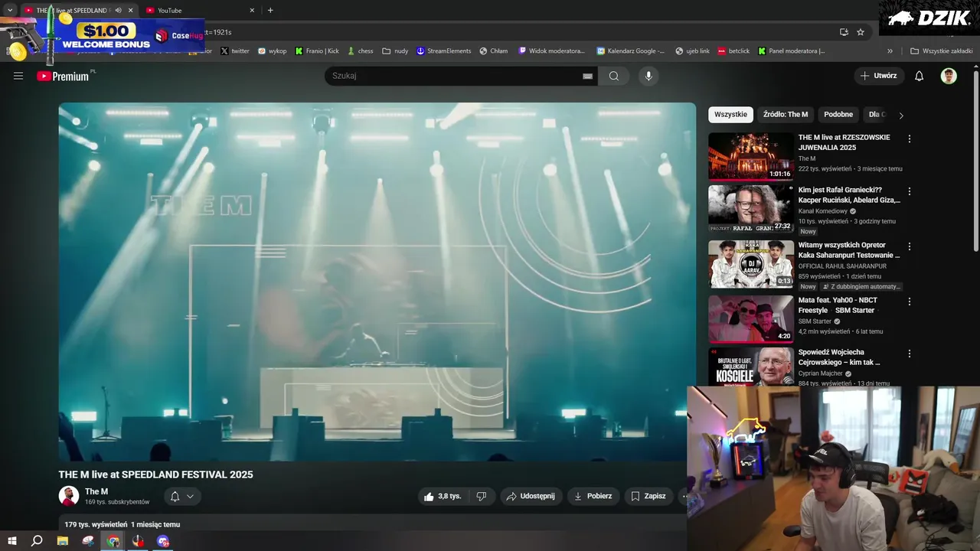Viewport: 980px width, 551px height.
Task: Open Wszystkie zakładki folder
Action: pyautogui.click(x=941, y=51)
